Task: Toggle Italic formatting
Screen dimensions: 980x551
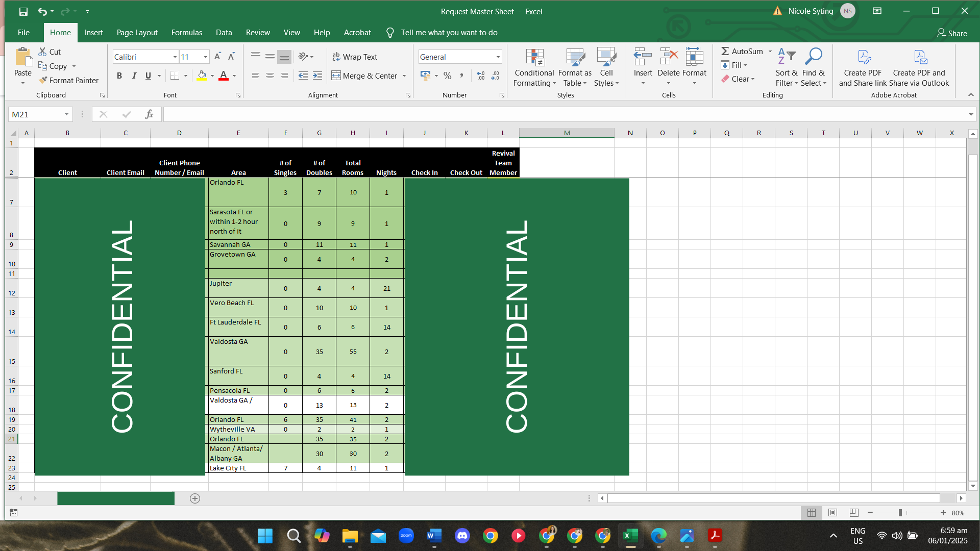Action: click(x=134, y=76)
